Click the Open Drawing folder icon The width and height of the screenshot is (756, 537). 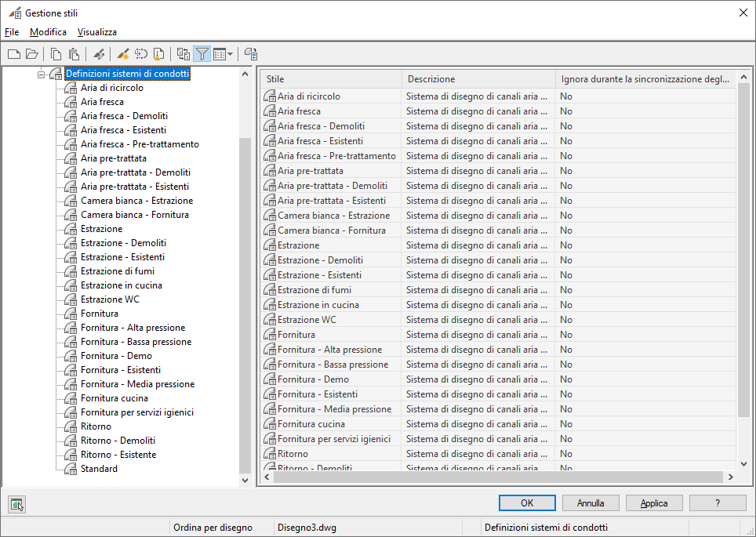(32, 54)
